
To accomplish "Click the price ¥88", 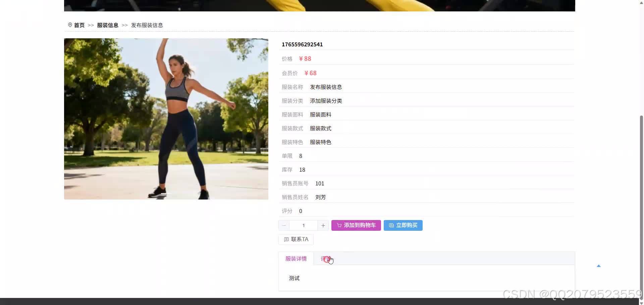I will 305,59.
